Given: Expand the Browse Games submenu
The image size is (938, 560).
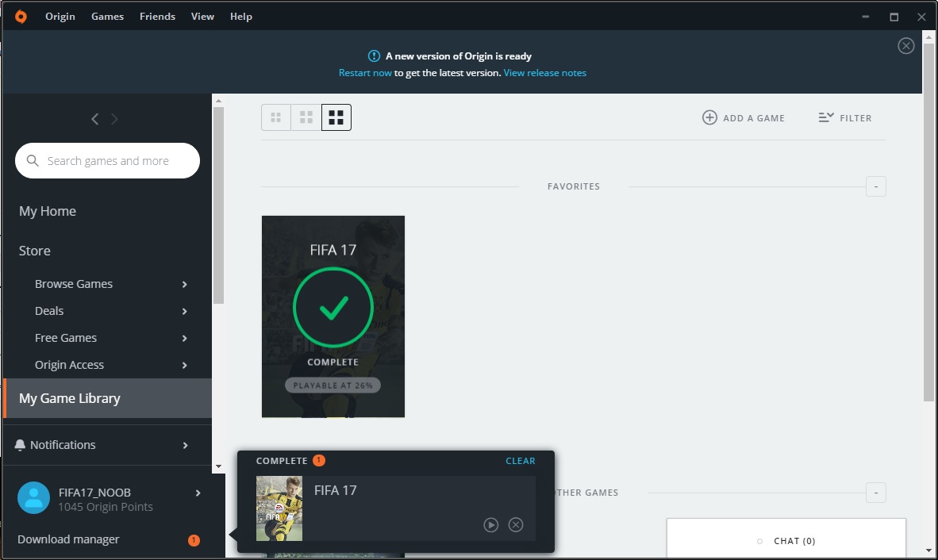Looking at the screenshot, I should (x=184, y=283).
